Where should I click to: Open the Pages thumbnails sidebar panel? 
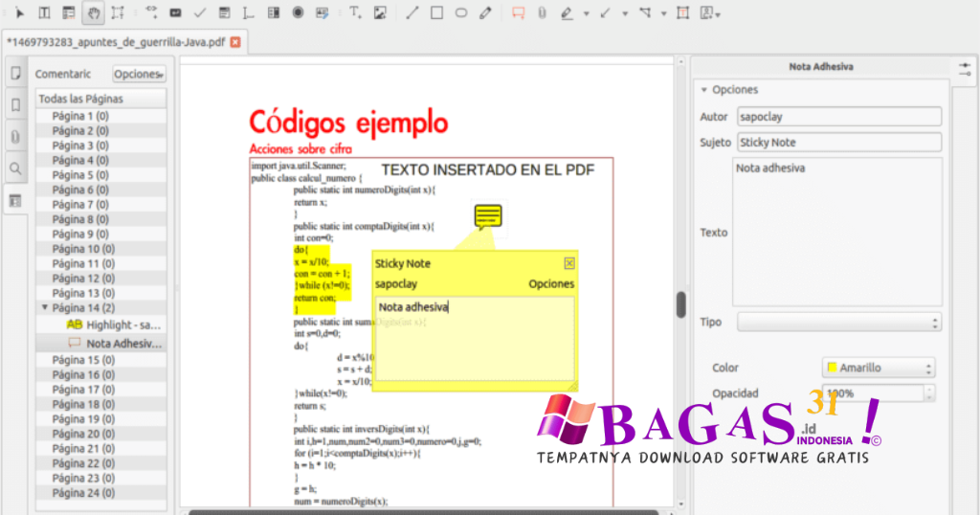16,74
